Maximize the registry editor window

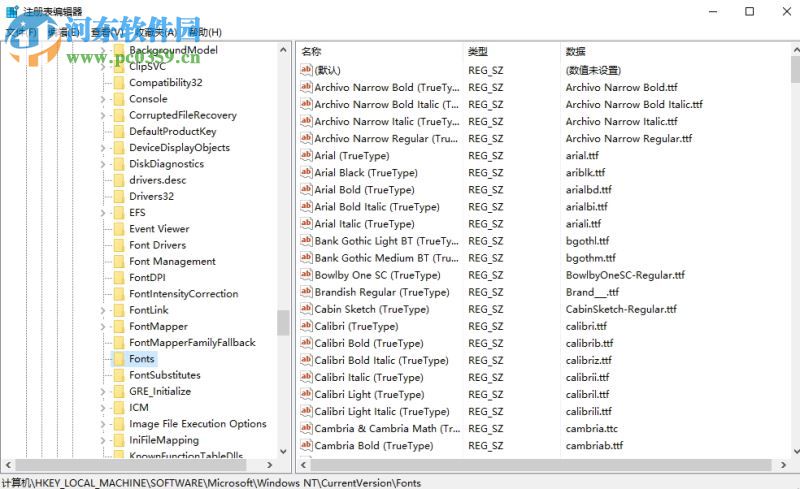[x=749, y=11]
